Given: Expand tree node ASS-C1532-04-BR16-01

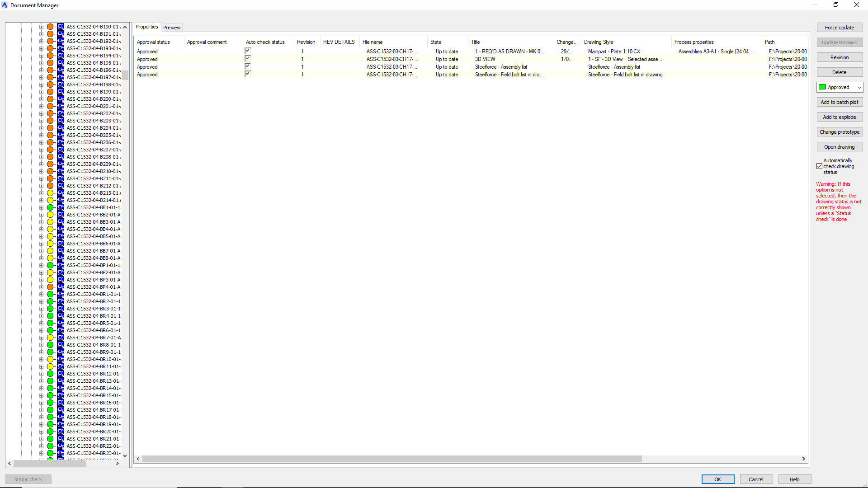Looking at the screenshot, I should [41, 403].
